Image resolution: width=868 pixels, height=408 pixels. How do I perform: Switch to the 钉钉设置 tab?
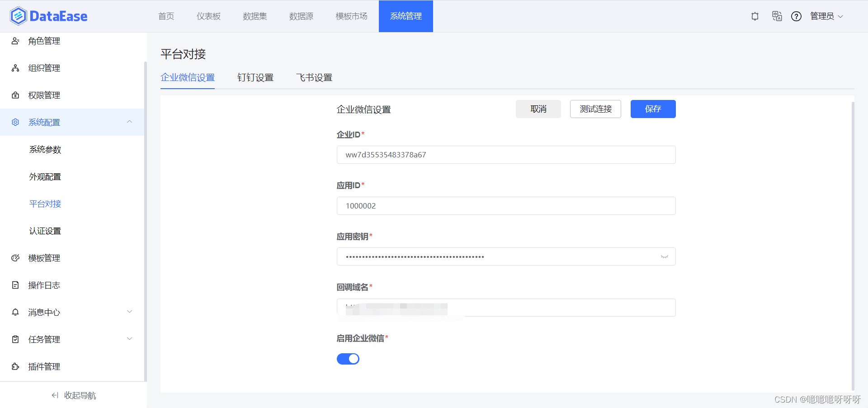pos(255,77)
